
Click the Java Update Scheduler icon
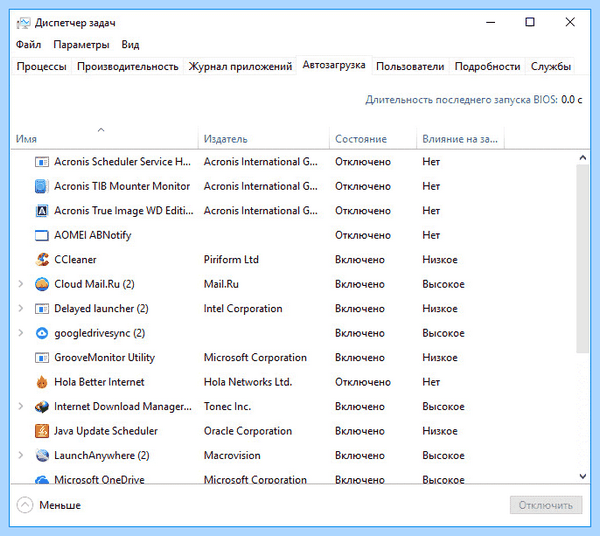point(42,431)
